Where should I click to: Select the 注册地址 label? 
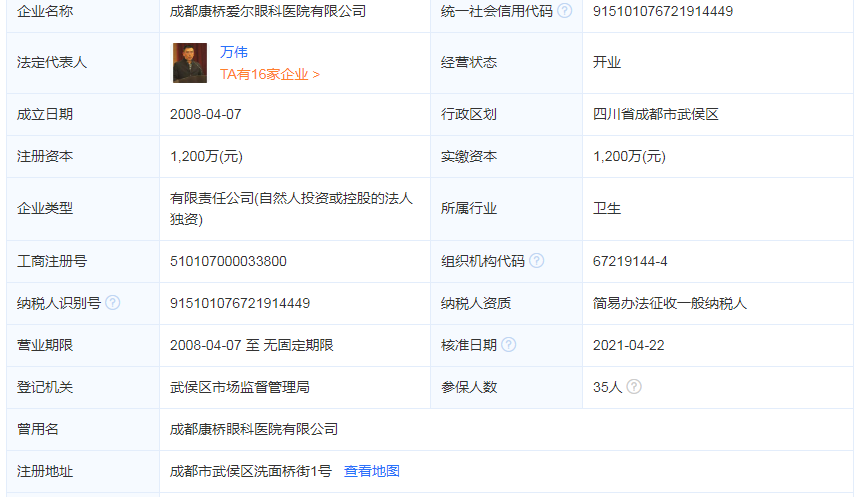pyautogui.click(x=45, y=471)
